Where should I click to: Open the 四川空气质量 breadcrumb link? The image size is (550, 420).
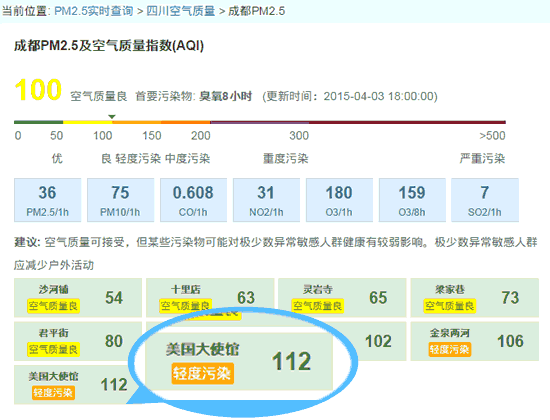(x=181, y=11)
